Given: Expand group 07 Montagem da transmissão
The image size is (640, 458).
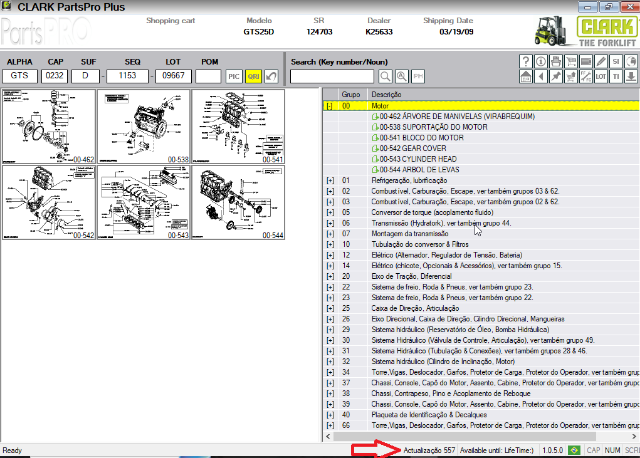Looking at the screenshot, I should pos(330,234).
